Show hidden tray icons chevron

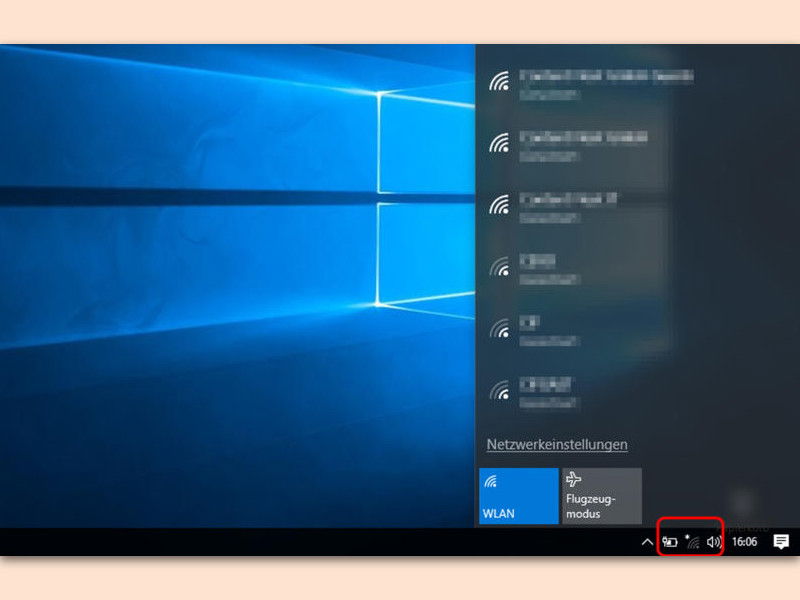(x=647, y=542)
